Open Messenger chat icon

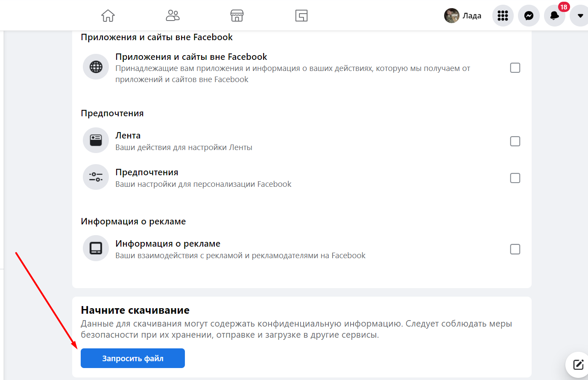coord(529,16)
